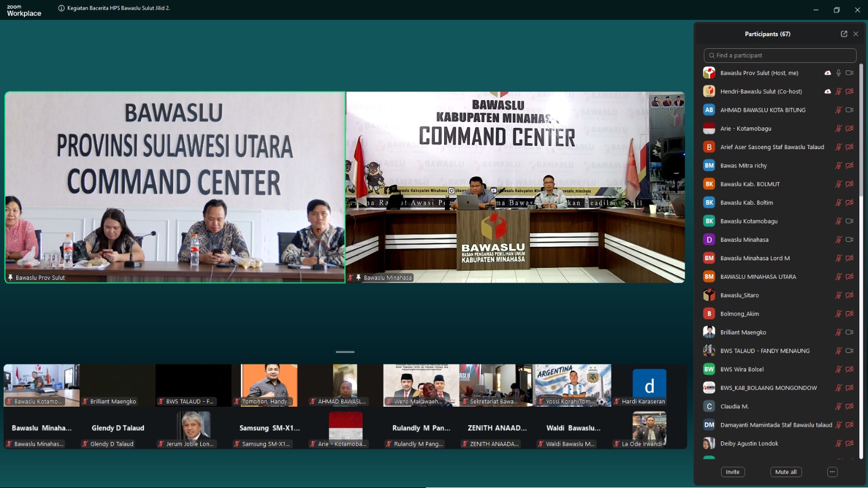Click video-off icon for Bawaslu Kab. Boltim
This screenshot has width=868, height=488.
850,202
